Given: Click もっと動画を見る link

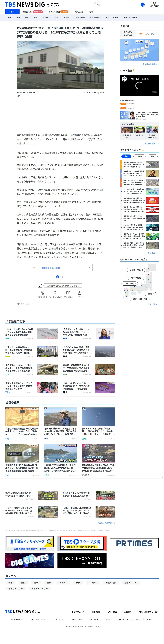Looking at the screenshot, I should pyautogui.click(x=150, y=144).
